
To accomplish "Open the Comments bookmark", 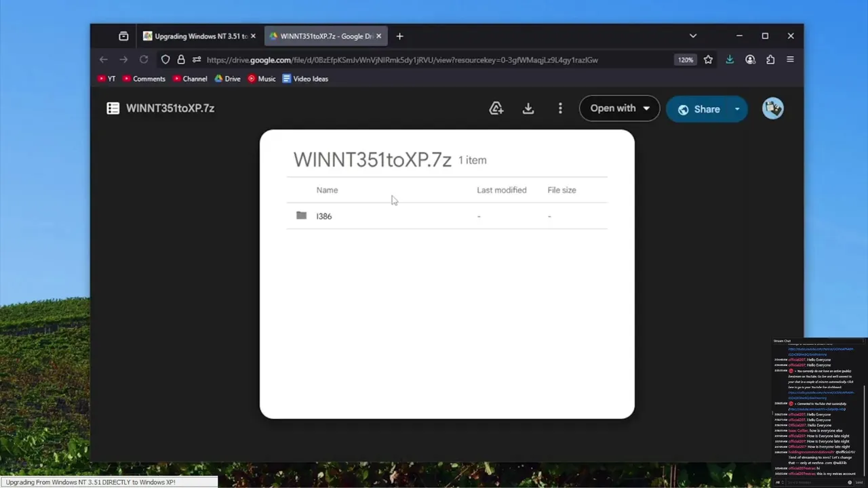I will pyautogui.click(x=144, y=79).
